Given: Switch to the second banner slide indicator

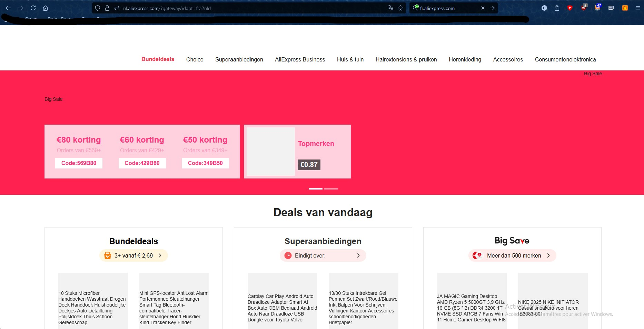Looking at the screenshot, I should (331, 189).
